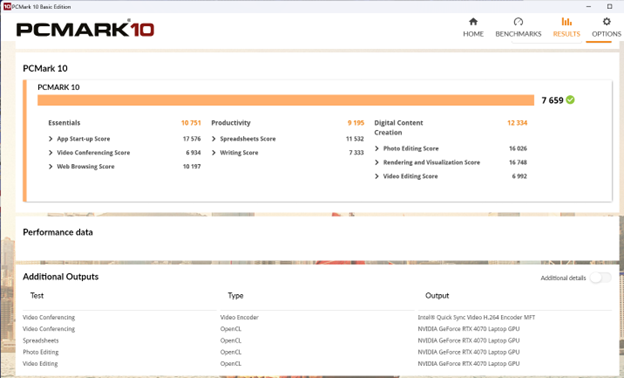Click the RESULTS menu label
This screenshot has width=624, height=378.
click(x=567, y=34)
